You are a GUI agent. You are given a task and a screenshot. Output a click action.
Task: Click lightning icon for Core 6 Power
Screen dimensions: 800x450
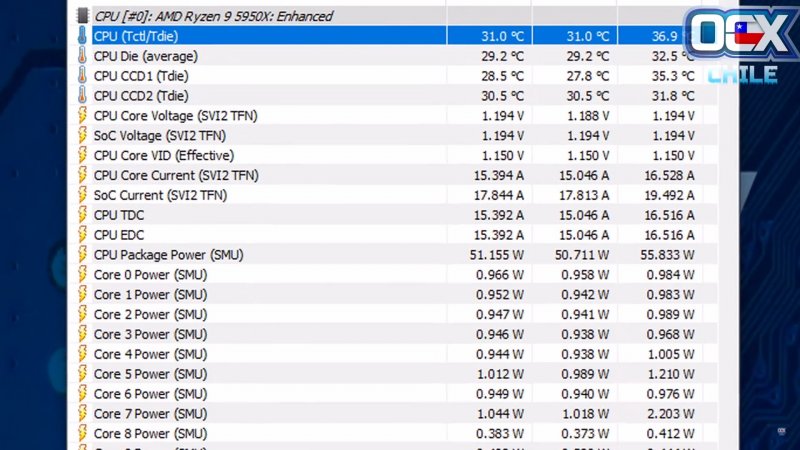pos(82,394)
